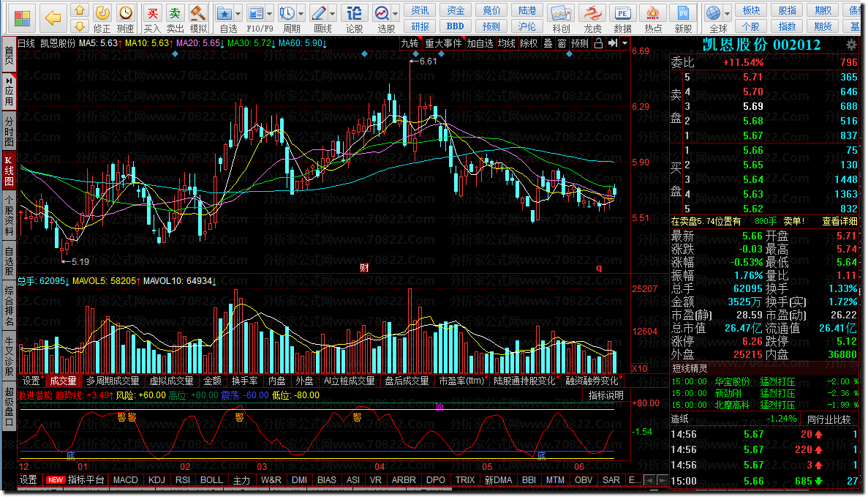Click the 财 marker on the chart
The height and width of the screenshot is (497, 868).
coord(364,268)
